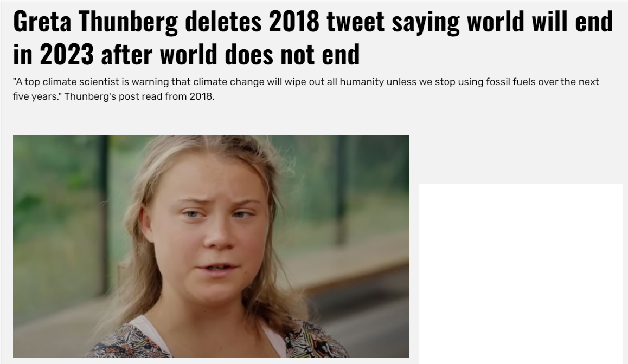This screenshot has width=628, height=364.
Task: Click "does not end" in the headline
Action: pos(292,55)
